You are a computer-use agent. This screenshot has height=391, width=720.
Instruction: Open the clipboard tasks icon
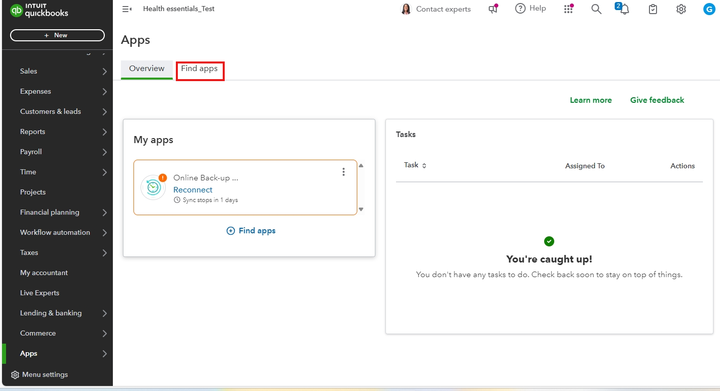point(652,9)
